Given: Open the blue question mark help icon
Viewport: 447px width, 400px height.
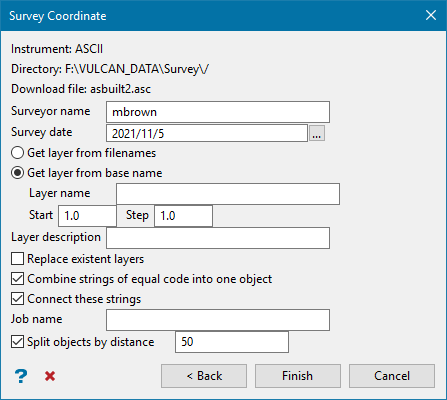Looking at the screenshot, I should [21, 376].
